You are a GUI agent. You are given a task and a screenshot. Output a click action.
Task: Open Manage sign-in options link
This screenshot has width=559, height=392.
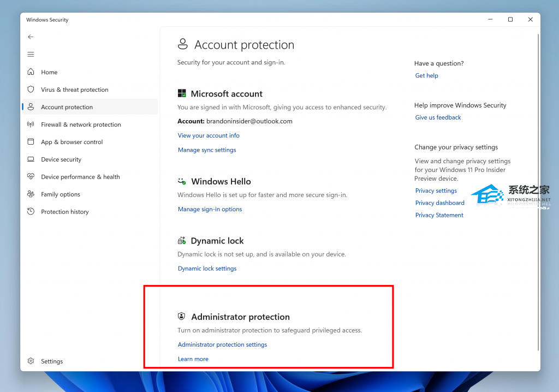point(210,209)
